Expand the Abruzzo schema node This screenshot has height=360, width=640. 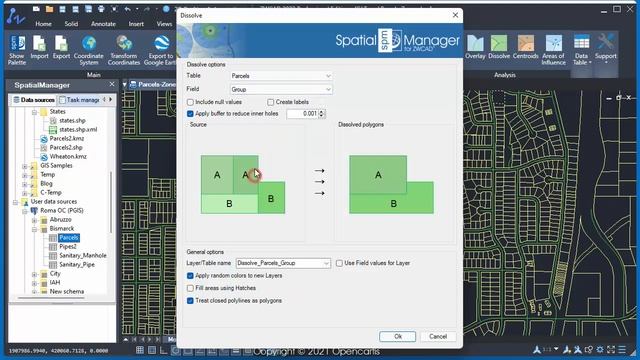[x=34, y=220]
